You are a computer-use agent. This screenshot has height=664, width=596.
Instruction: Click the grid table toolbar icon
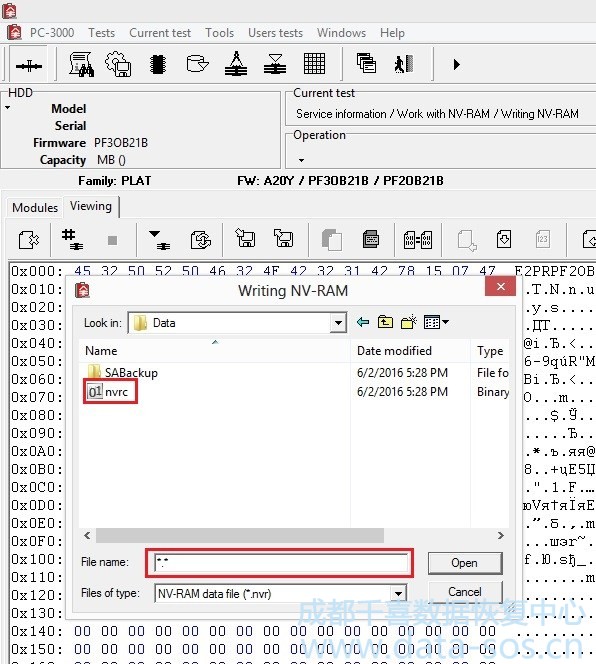coord(314,64)
